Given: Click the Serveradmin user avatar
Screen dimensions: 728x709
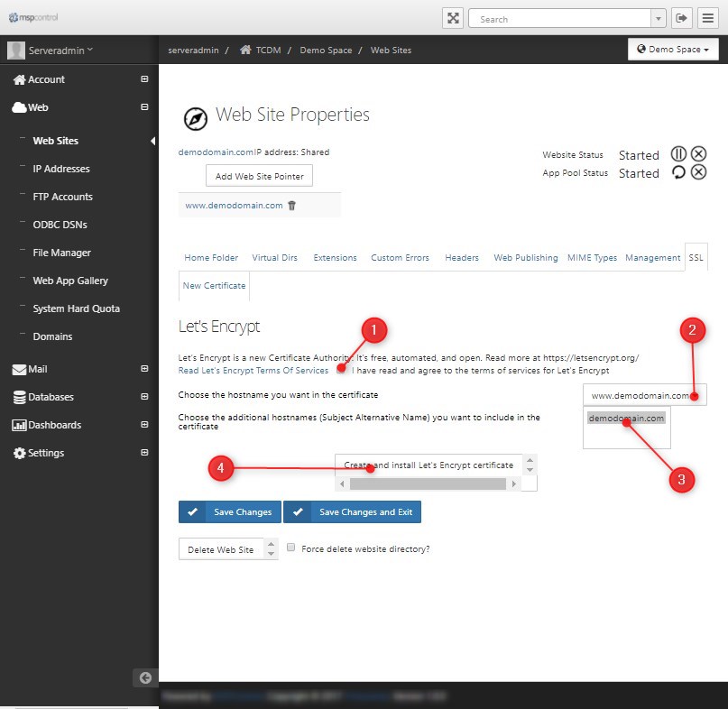Looking at the screenshot, I should [x=15, y=51].
